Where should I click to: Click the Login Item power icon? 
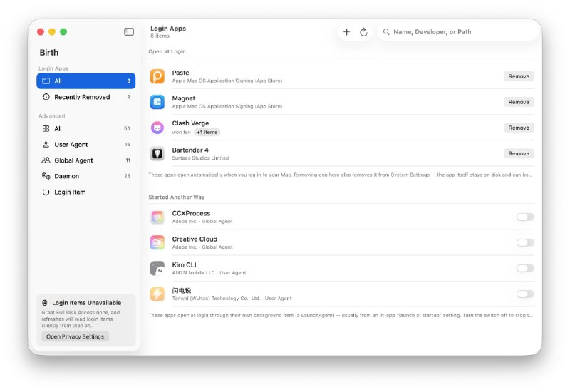tap(46, 192)
